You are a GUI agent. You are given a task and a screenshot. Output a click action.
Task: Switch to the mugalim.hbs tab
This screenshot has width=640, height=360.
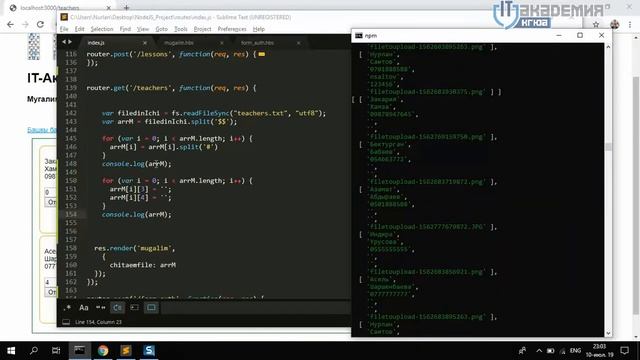(x=179, y=42)
